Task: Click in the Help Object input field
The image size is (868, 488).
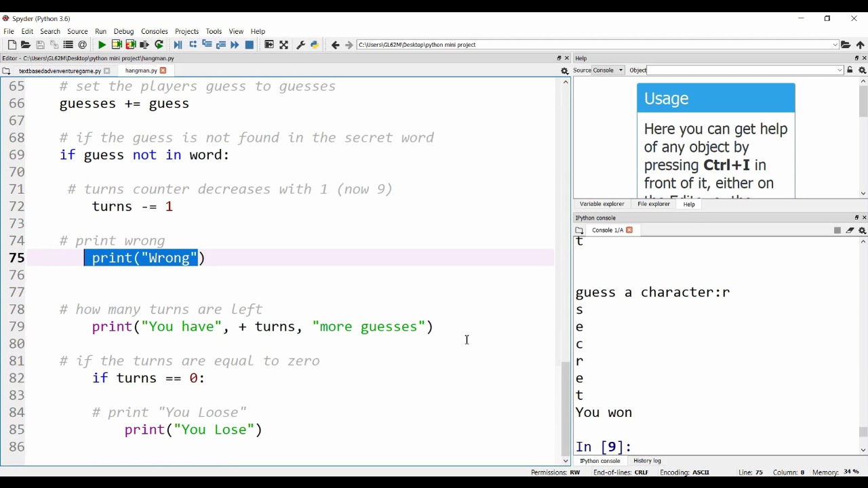Action: click(x=742, y=70)
